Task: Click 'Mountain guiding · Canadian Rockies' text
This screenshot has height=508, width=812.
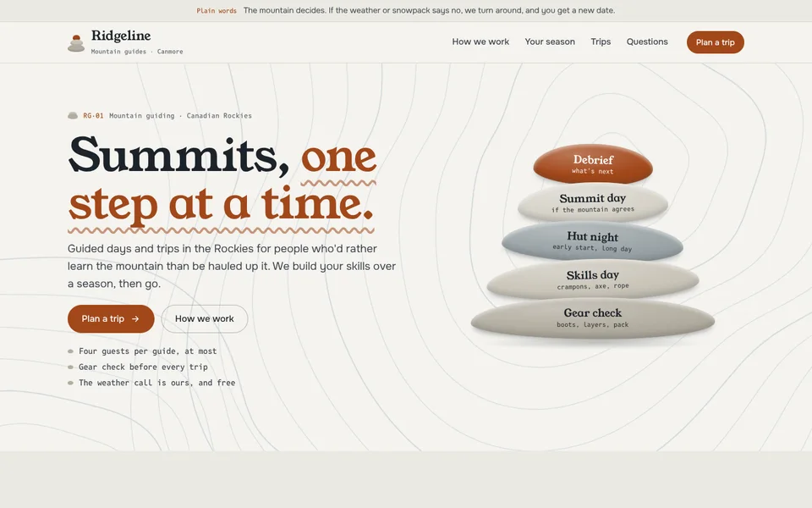Action: [x=180, y=116]
